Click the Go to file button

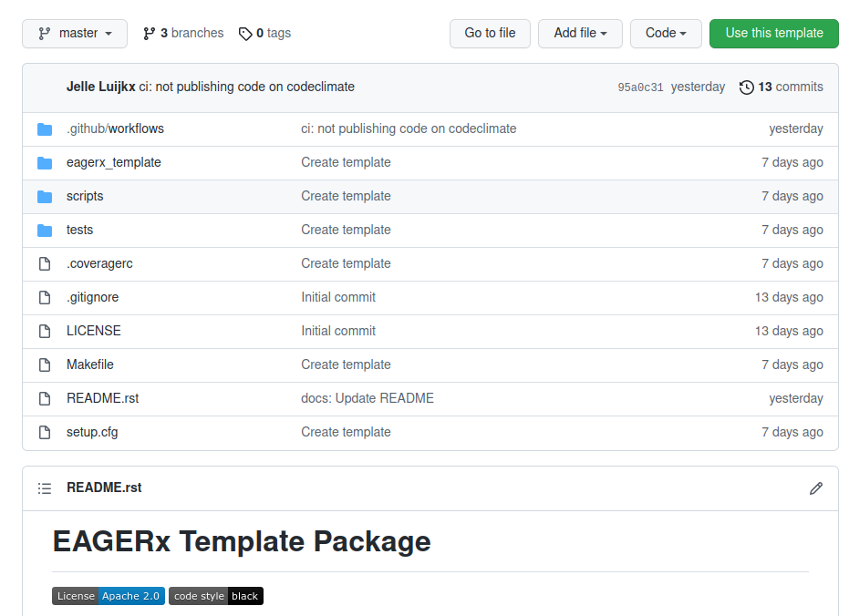point(490,34)
